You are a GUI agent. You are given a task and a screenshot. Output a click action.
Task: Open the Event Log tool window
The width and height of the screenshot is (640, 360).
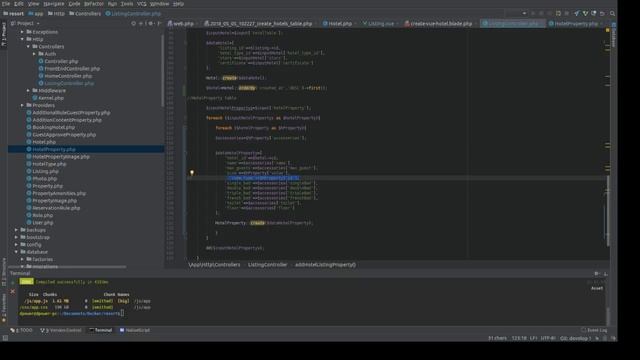(594, 330)
